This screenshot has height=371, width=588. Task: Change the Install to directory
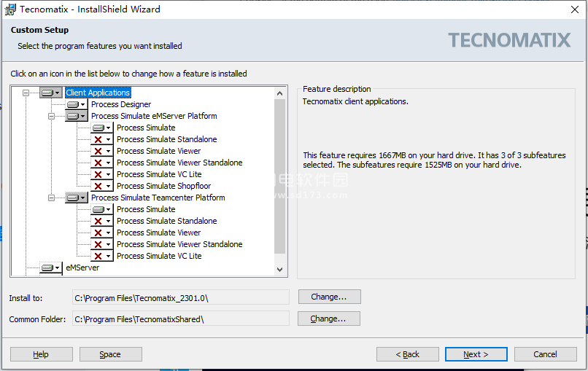tap(330, 297)
